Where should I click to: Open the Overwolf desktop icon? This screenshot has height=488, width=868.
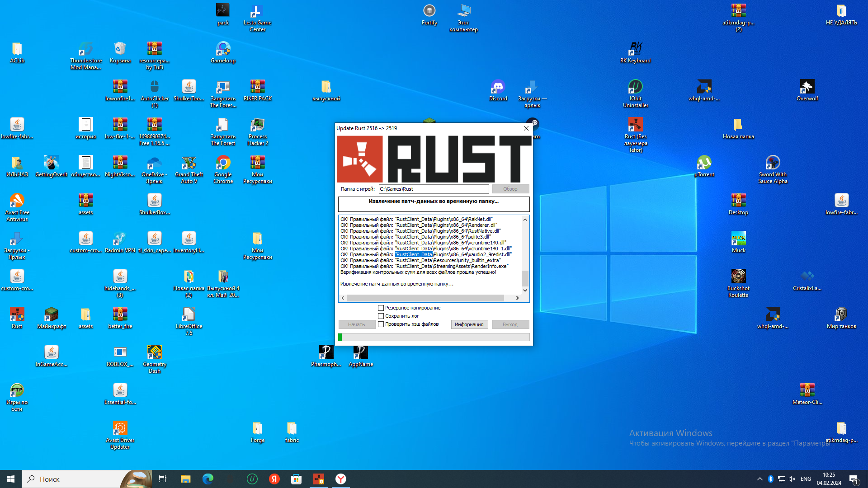point(807,90)
